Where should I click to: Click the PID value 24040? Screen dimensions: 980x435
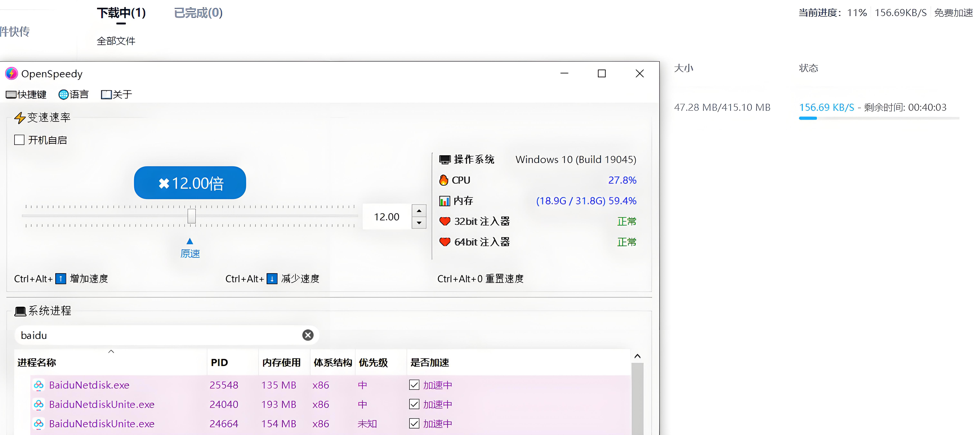[x=224, y=404]
